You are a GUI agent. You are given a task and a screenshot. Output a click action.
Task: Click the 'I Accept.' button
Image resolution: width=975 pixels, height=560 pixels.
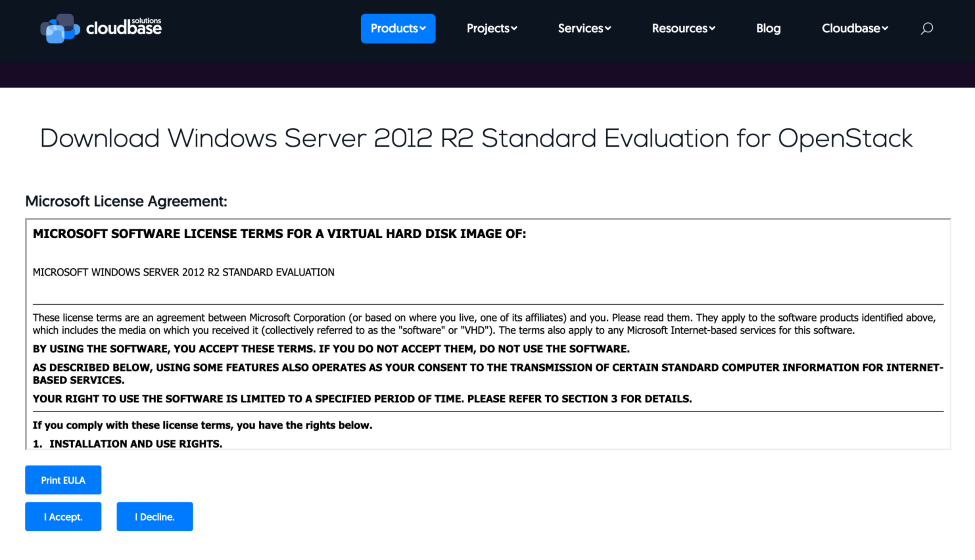click(x=63, y=517)
